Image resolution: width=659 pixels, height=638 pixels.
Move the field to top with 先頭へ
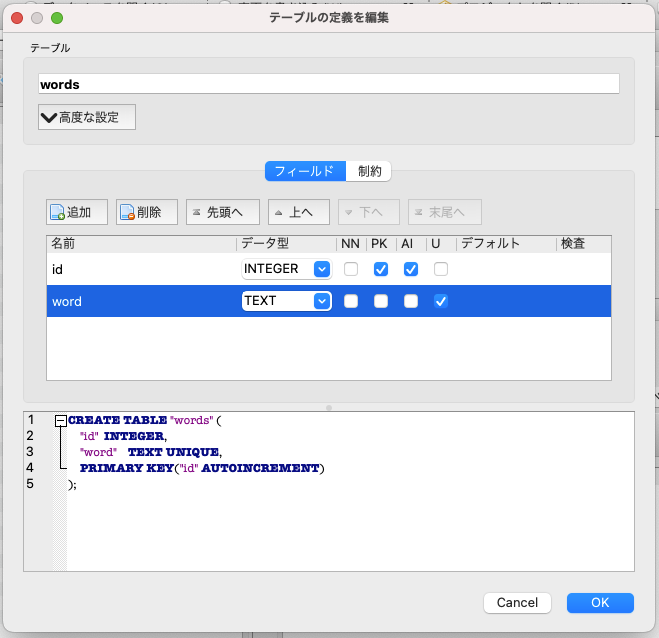[223, 212]
